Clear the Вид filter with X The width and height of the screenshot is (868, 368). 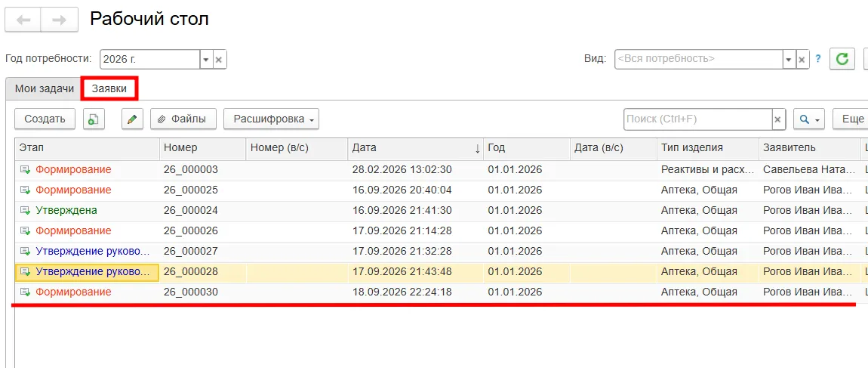[x=802, y=59]
